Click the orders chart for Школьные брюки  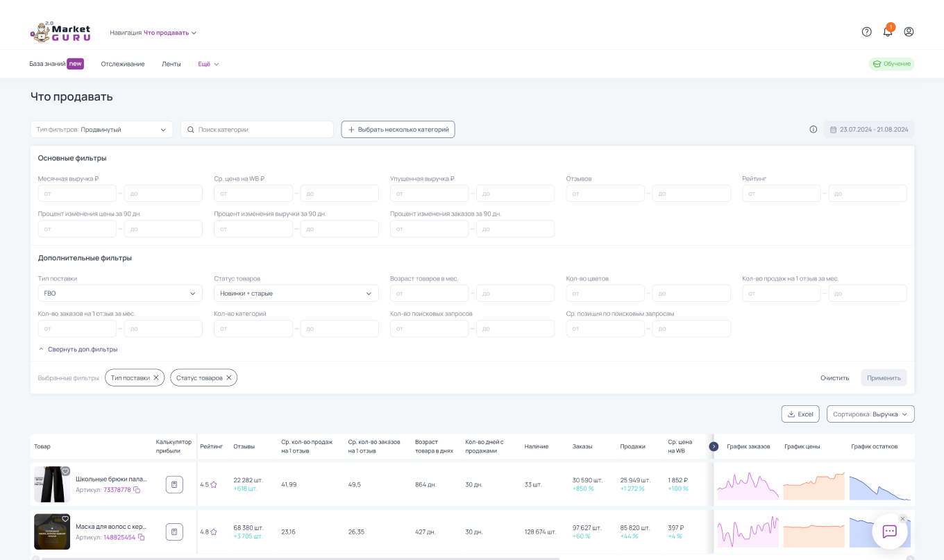coord(748,485)
